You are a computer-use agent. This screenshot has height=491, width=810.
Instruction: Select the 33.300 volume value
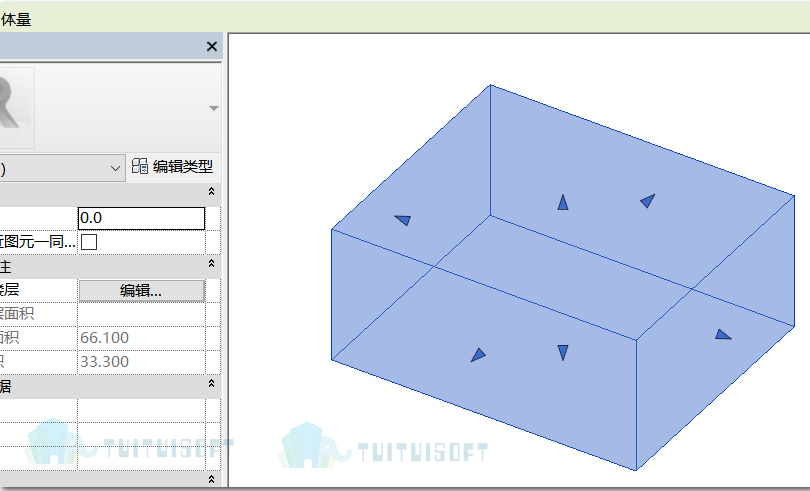click(104, 362)
